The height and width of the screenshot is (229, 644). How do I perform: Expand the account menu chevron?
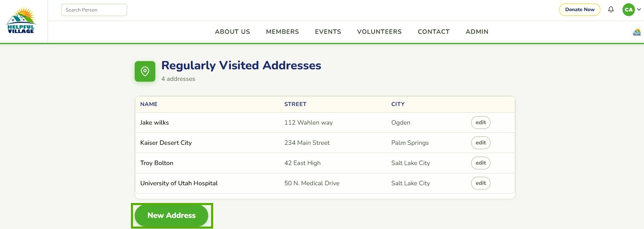639,9
